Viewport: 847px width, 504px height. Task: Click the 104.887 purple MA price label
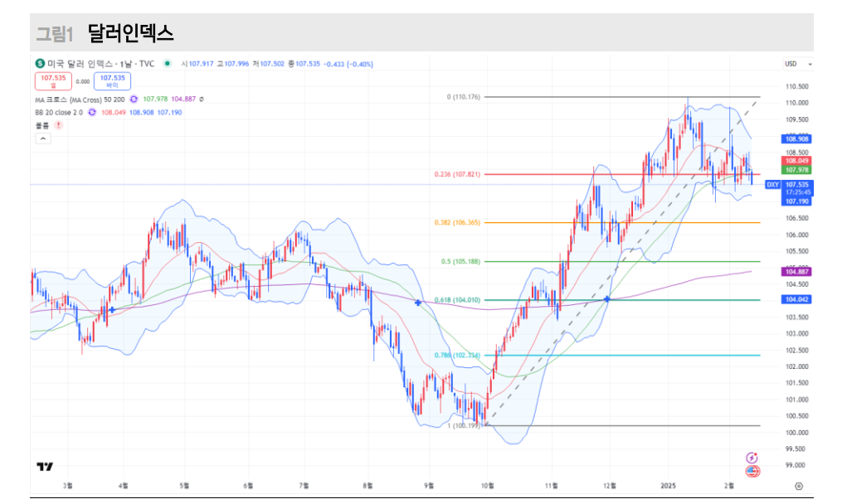coord(796,272)
